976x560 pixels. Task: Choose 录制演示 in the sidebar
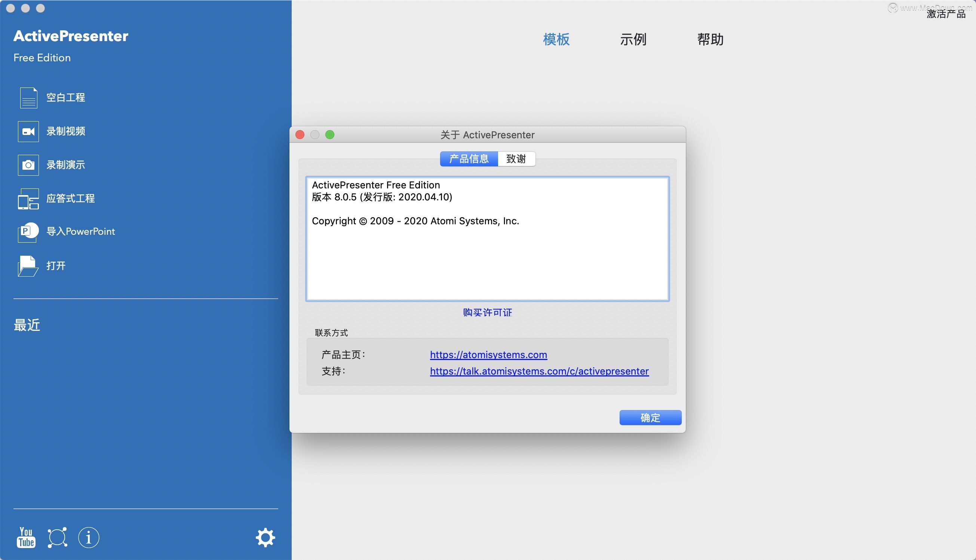click(66, 165)
